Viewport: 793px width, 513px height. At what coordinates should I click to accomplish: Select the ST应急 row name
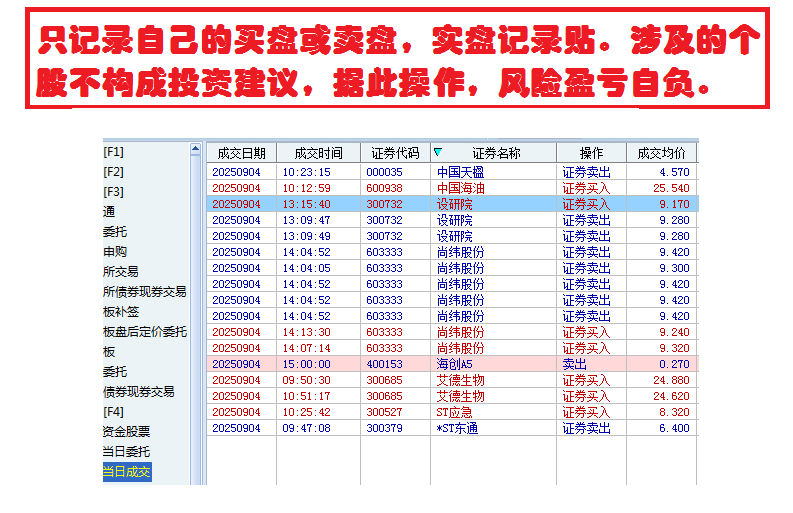tap(454, 412)
